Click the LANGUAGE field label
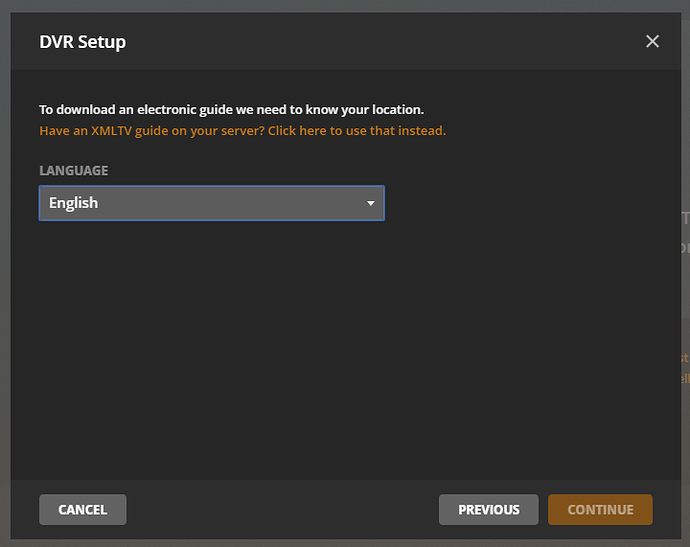 [74, 171]
